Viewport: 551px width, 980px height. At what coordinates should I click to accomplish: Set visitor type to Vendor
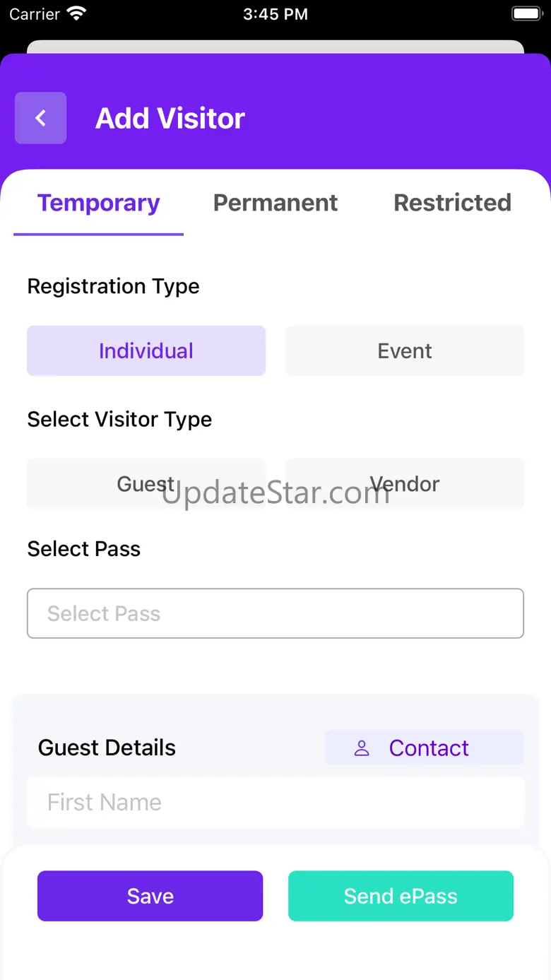pyautogui.click(x=405, y=484)
